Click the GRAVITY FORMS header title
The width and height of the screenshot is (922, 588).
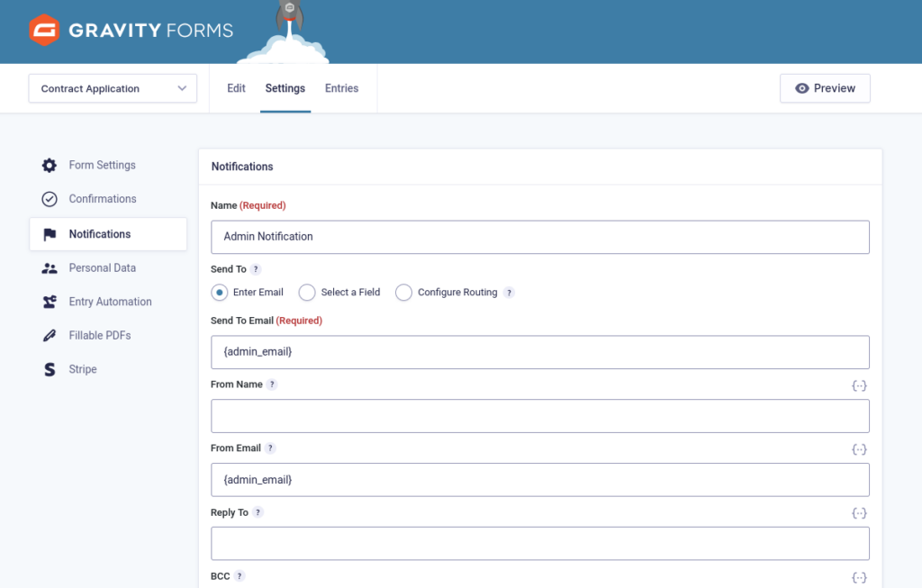[x=151, y=30]
